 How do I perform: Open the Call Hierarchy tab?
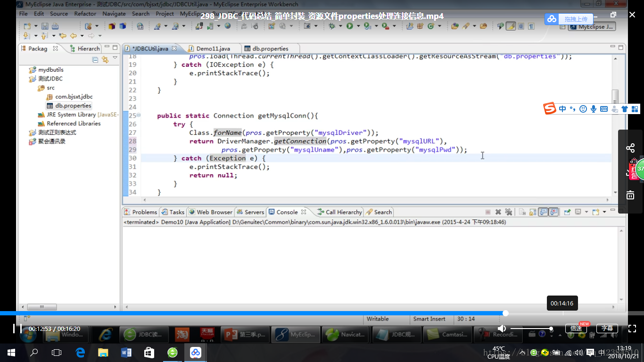click(339, 212)
